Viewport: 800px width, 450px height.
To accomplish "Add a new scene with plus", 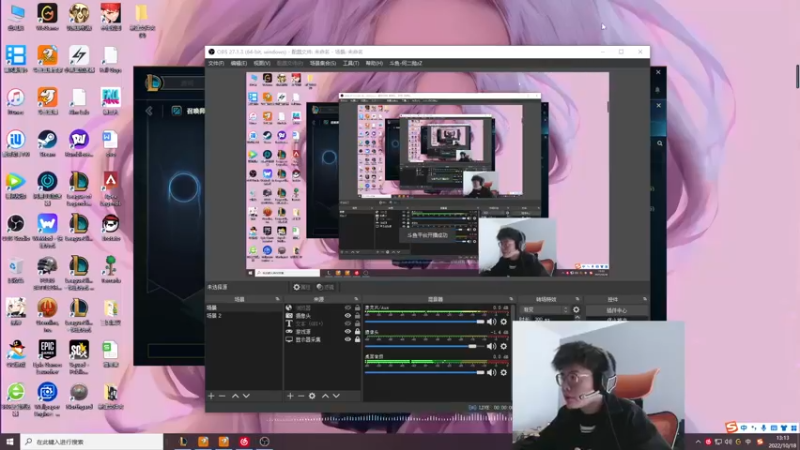I will click(211, 396).
